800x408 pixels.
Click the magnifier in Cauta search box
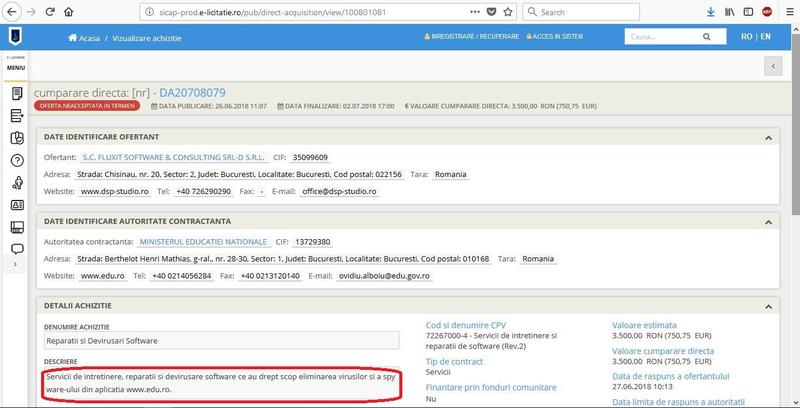[x=707, y=37]
